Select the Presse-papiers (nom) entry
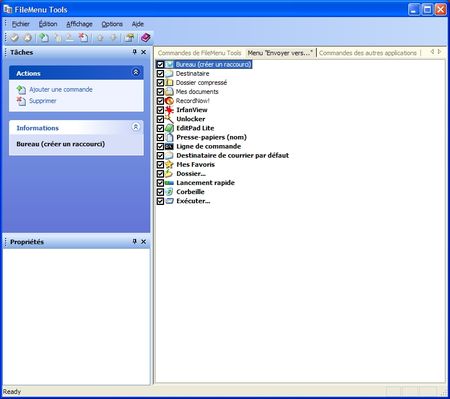Image resolution: width=450 pixels, height=399 pixels. (x=211, y=137)
